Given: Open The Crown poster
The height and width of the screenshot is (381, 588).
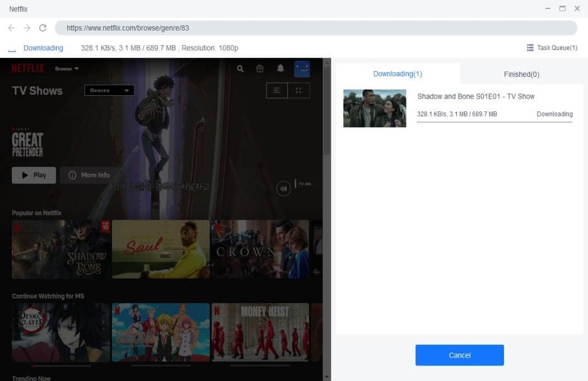Looking at the screenshot, I should coord(260,250).
